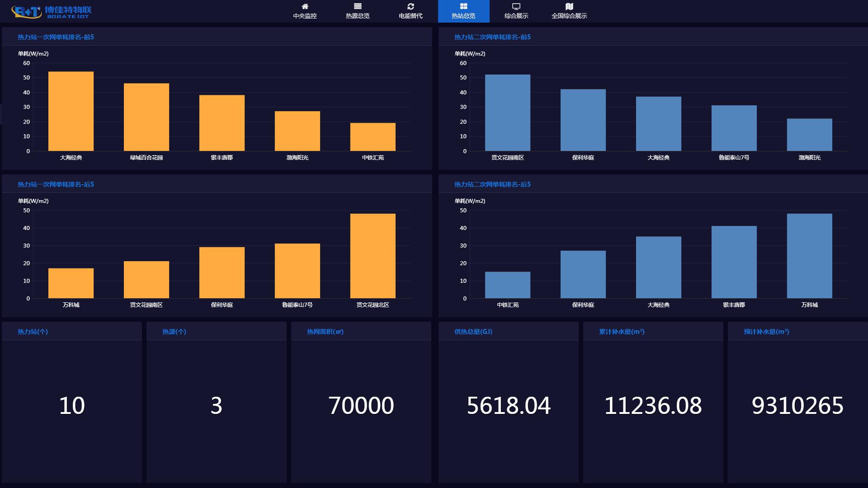Click the 贤文花园北区 axis label
This screenshot has height=488, width=868.
click(x=373, y=305)
